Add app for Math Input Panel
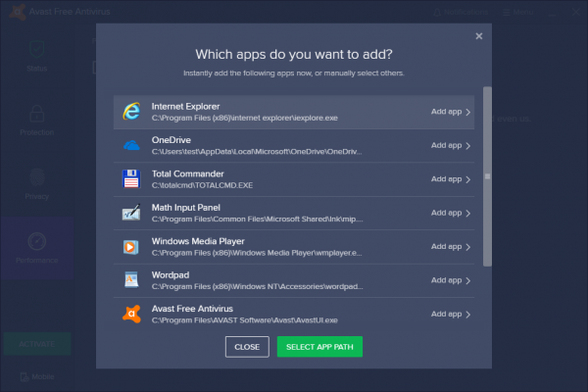 (x=451, y=213)
